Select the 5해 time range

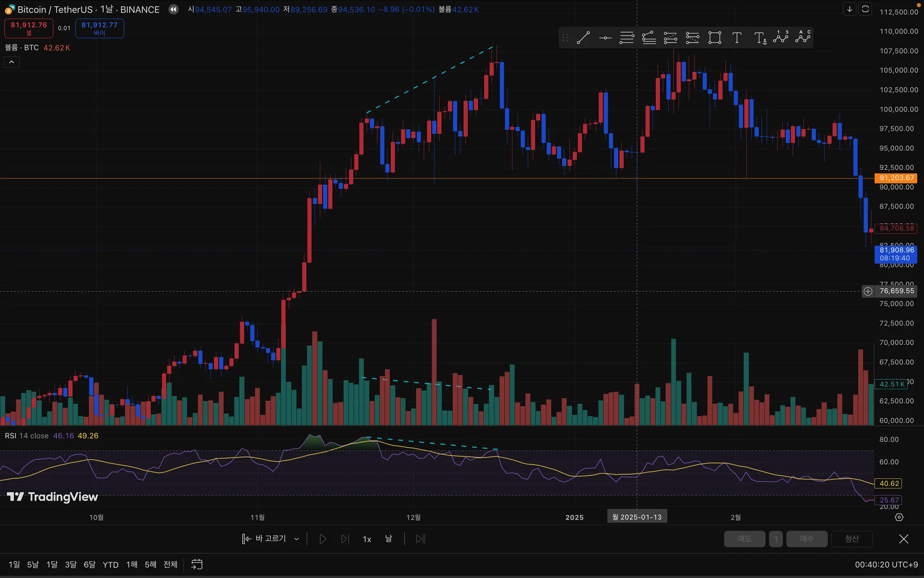pyautogui.click(x=151, y=565)
